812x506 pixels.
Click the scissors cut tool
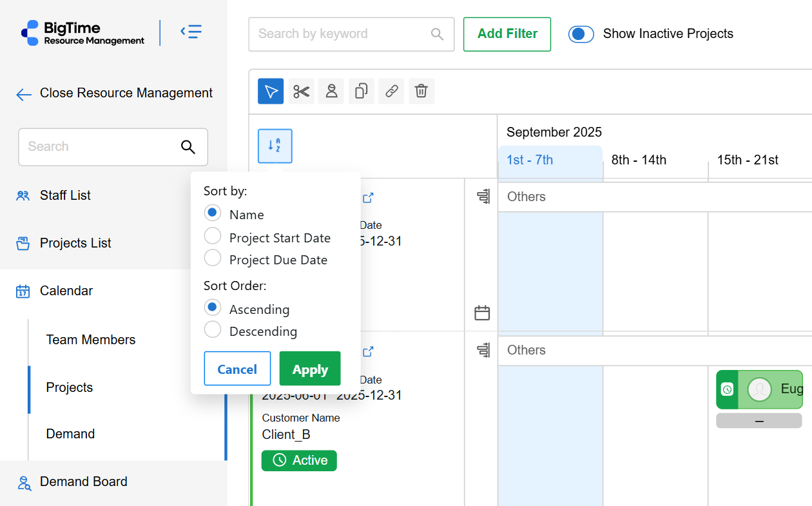pos(301,92)
